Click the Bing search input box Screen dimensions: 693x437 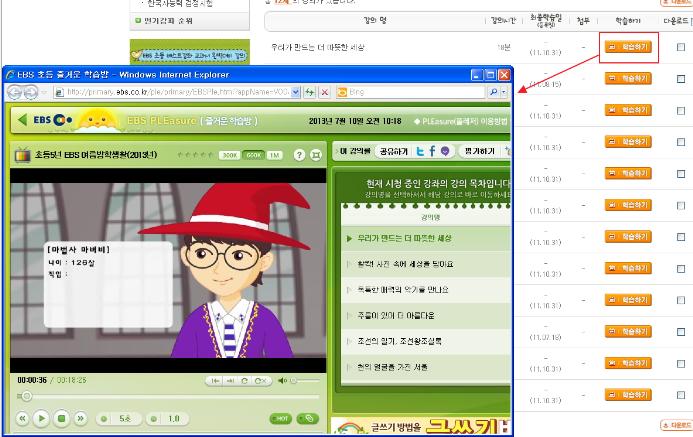coord(411,92)
